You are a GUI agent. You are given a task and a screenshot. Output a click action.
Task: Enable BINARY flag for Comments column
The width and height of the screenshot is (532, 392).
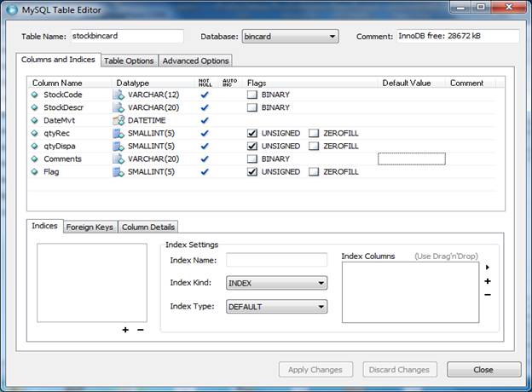click(x=252, y=159)
